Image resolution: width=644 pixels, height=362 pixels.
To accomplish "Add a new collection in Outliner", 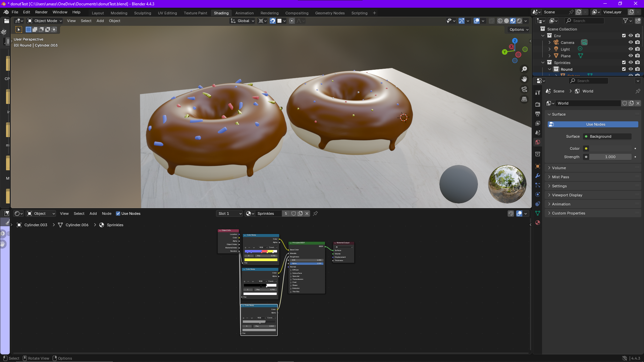I will tap(638, 21).
